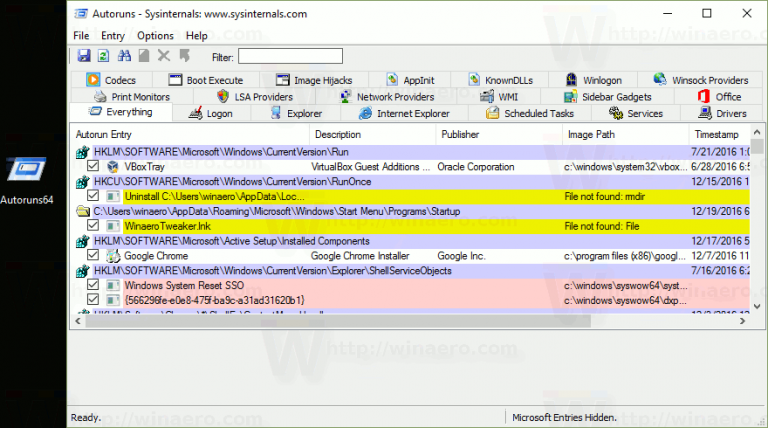This screenshot has height=428, width=768.
Task: Sort by the Description column header
Action: (x=372, y=134)
